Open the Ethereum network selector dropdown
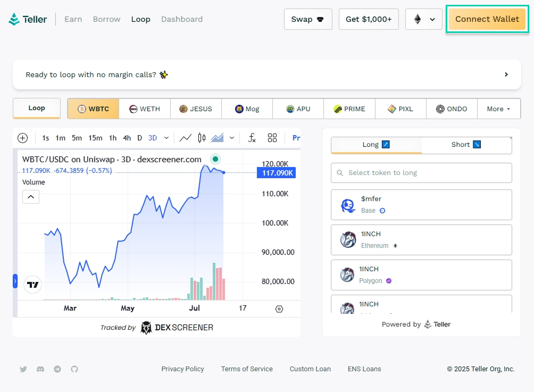 pos(424,19)
